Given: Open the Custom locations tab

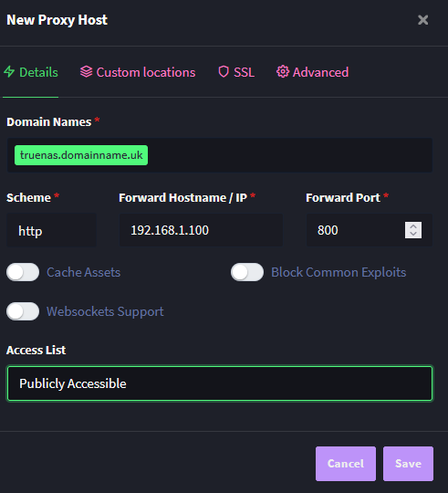Looking at the screenshot, I should tap(138, 72).
